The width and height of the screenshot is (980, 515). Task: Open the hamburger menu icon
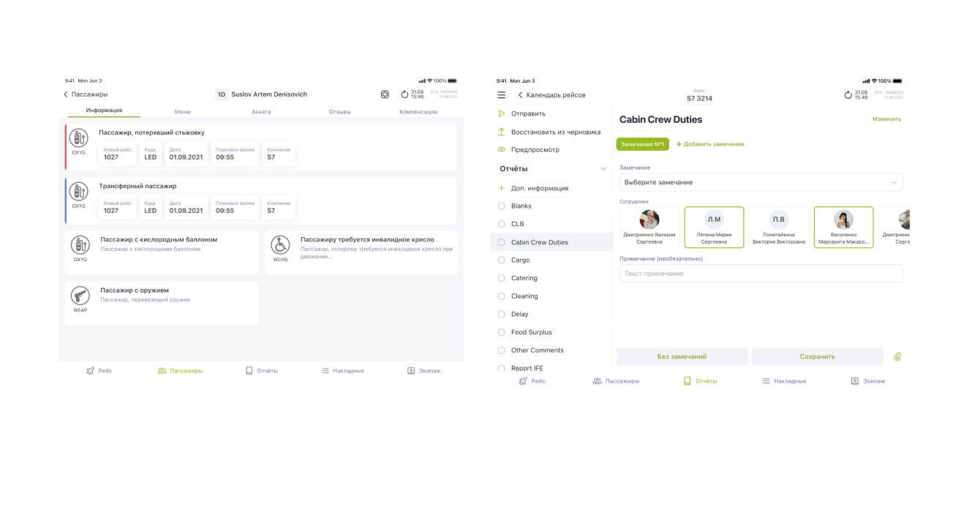(x=501, y=95)
